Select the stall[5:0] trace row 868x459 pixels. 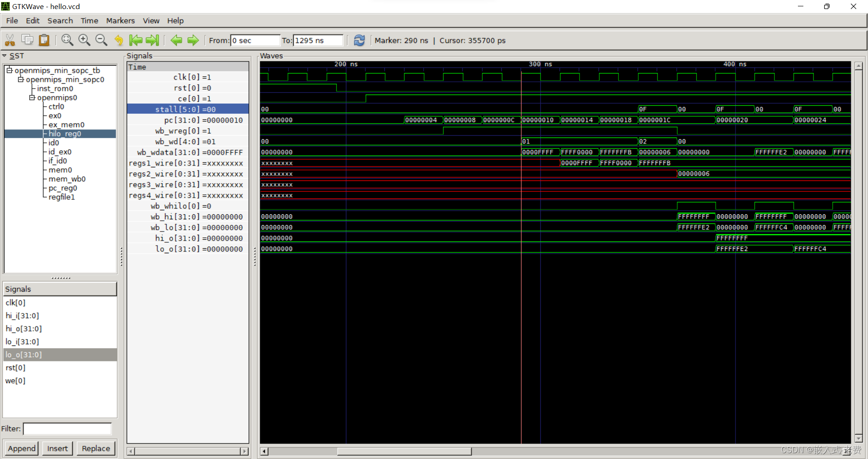(x=188, y=109)
